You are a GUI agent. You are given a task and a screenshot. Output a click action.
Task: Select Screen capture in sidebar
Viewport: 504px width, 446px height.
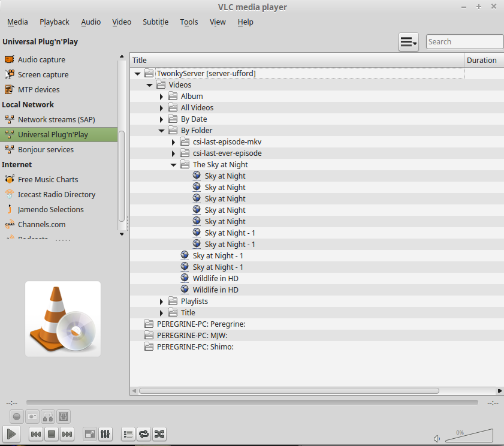[59, 74]
